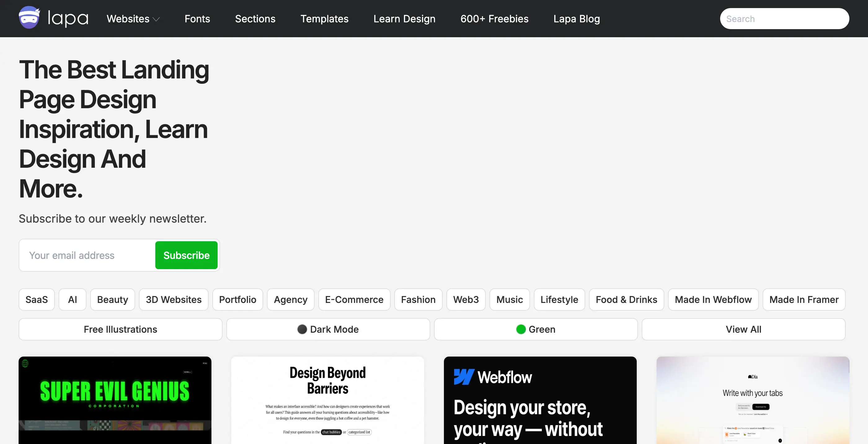Image resolution: width=868 pixels, height=444 pixels.
Task: Click the Lapa ninja mascot logo icon
Action: point(29,18)
